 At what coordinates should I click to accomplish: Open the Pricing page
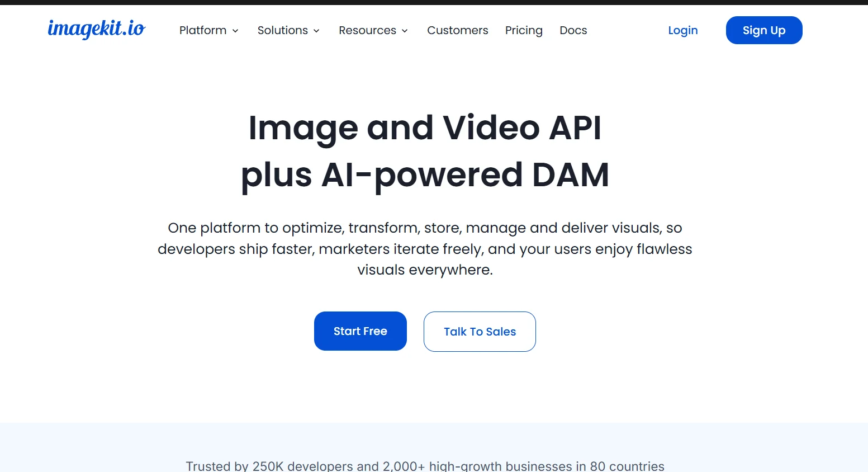pos(524,30)
